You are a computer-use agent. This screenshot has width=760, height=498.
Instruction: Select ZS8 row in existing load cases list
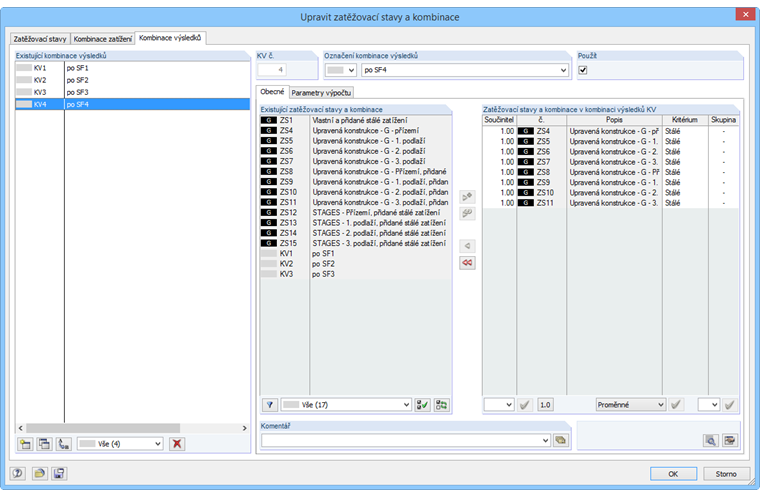(x=355, y=171)
